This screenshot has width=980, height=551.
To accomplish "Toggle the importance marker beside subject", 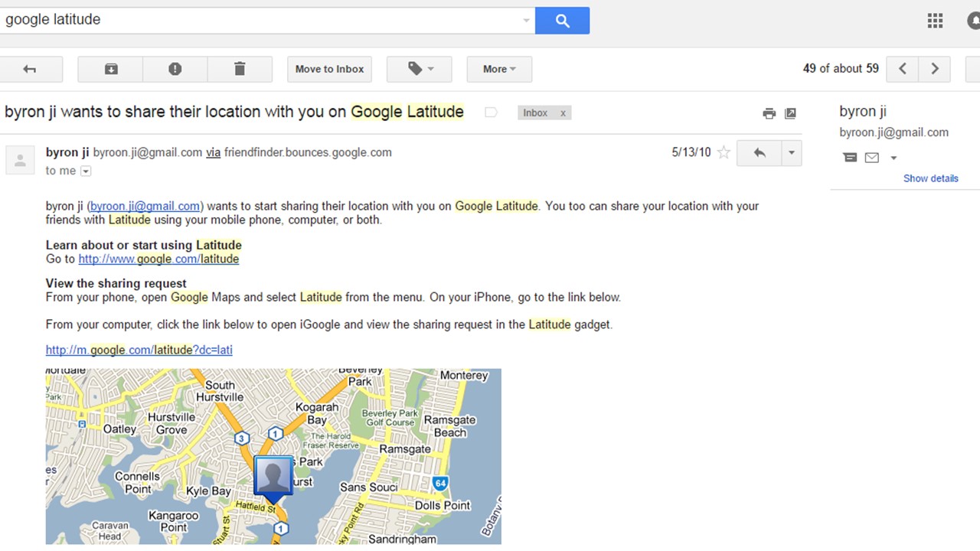I will tap(491, 112).
